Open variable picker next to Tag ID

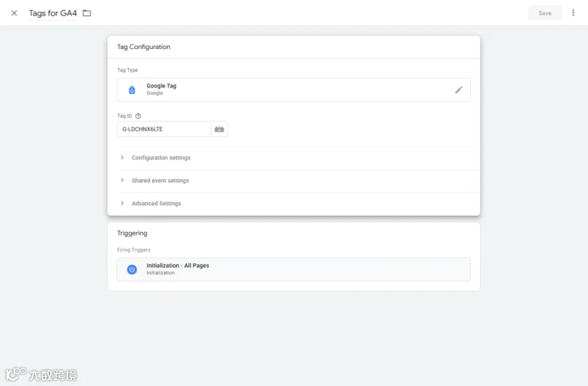220,129
